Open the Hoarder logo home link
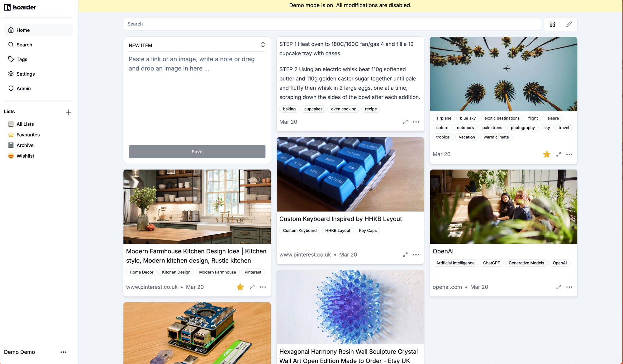This screenshot has width=623, height=364. tap(20, 7)
